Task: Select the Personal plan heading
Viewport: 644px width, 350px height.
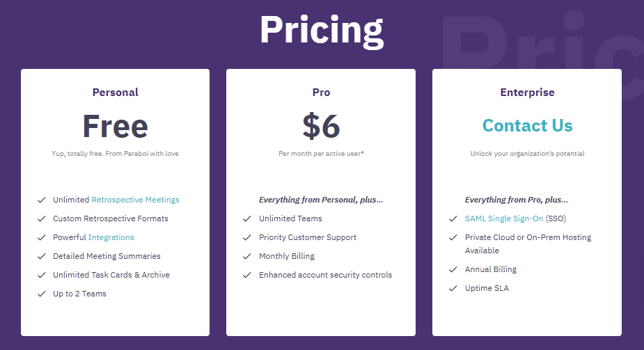Action: click(115, 92)
